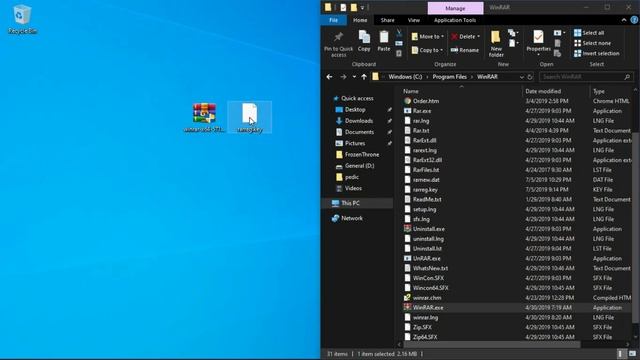Open Properties from the ribbon
Viewport: 640px width, 360px height.
pyautogui.click(x=538, y=42)
